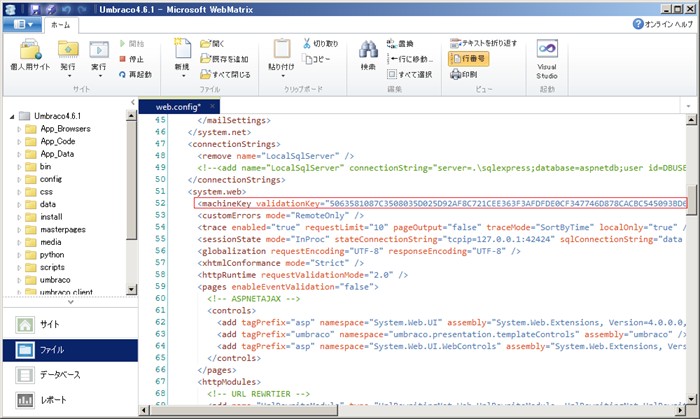Screen dimensions: 700x419
Task: Select the config folder
Action: tap(44, 179)
